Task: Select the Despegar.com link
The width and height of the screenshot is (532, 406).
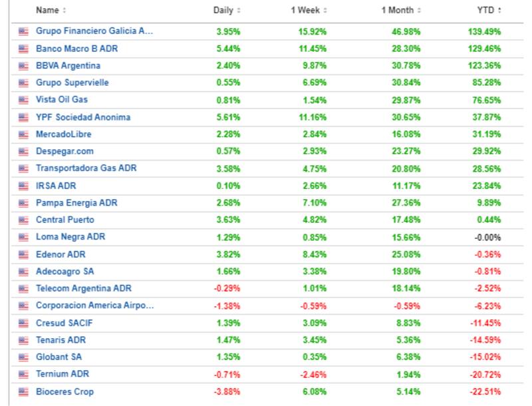Action: [65, 151]
